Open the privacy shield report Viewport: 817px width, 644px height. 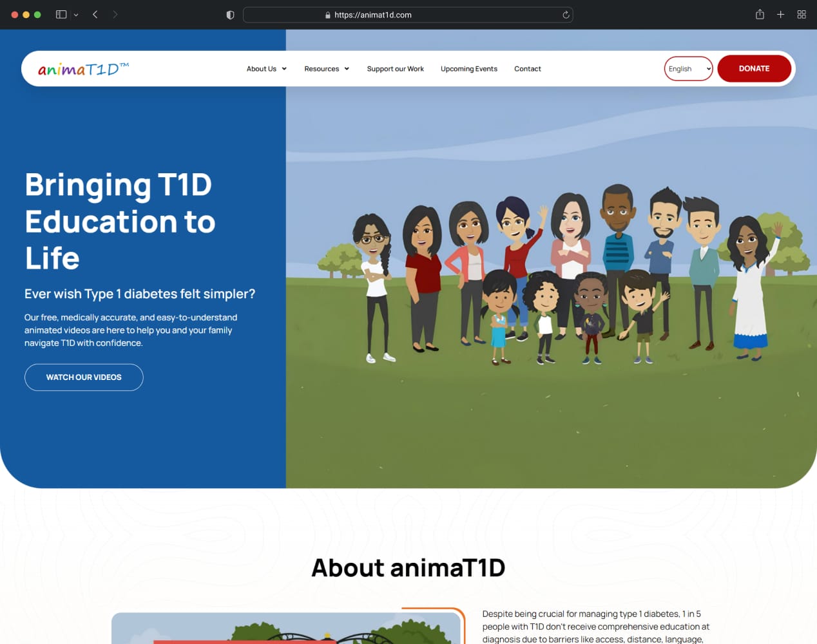click(230, 15)
